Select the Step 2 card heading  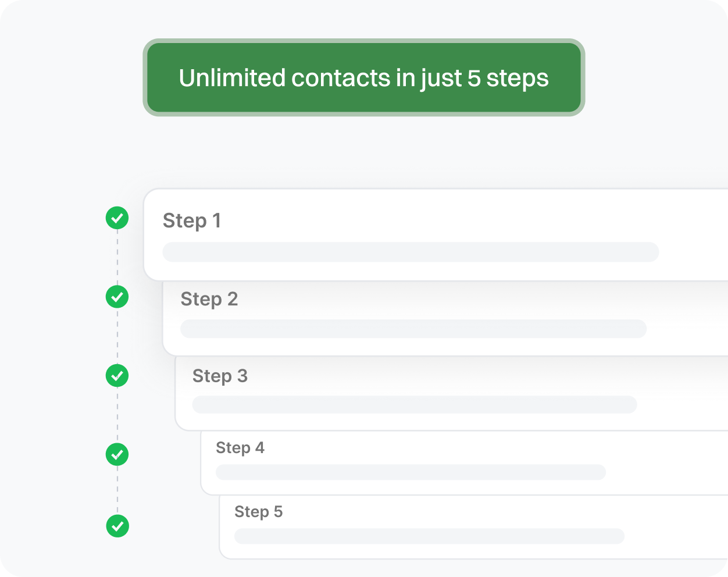pos(209,299)
